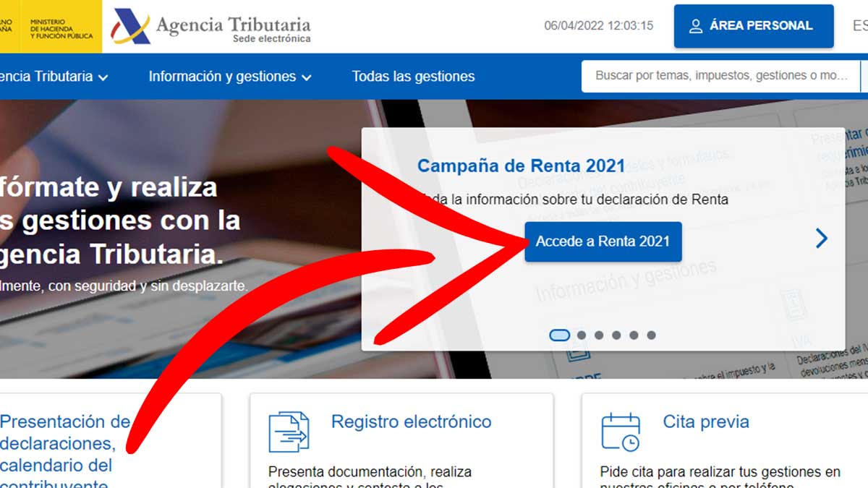868x488 pixels.
Task: Click the Ministerio de Hacienda emblem
Action: (x=51, y=27)
